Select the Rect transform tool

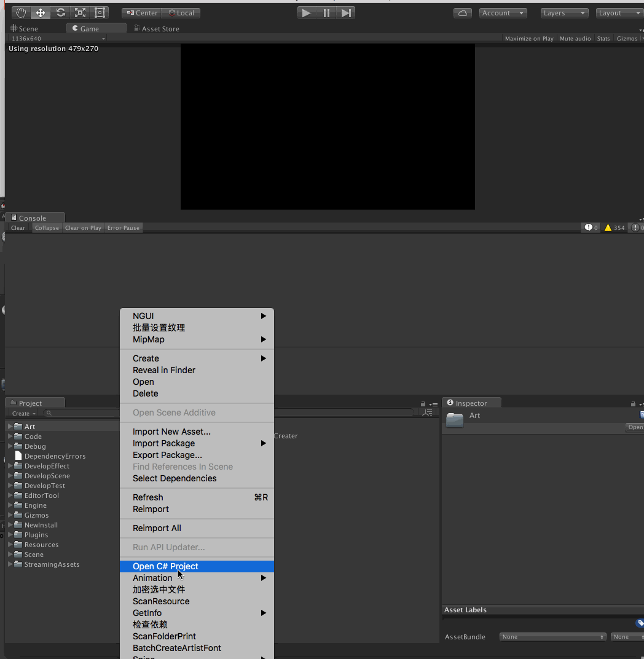[99, 12]
